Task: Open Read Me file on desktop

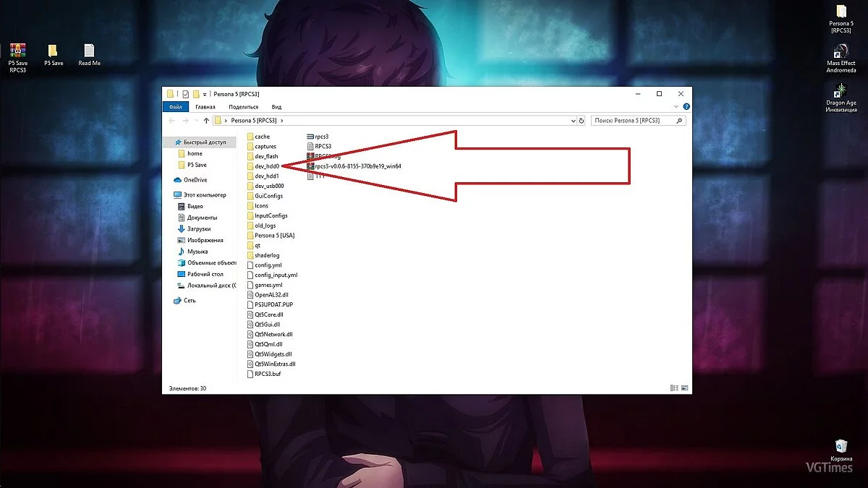Action: [x=89, y=55]
